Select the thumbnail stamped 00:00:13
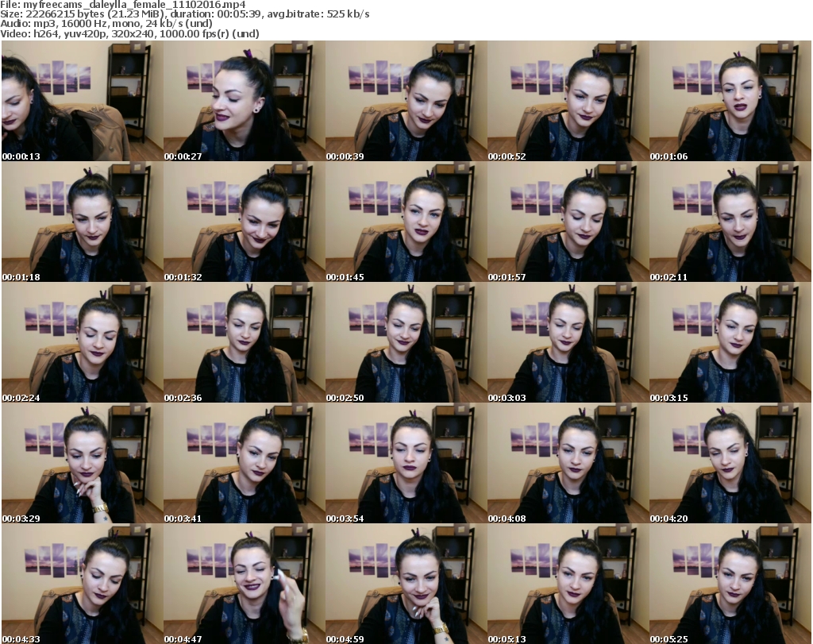Image resolution: width=813 pixels, height=644 pixels. coord(82,101)
